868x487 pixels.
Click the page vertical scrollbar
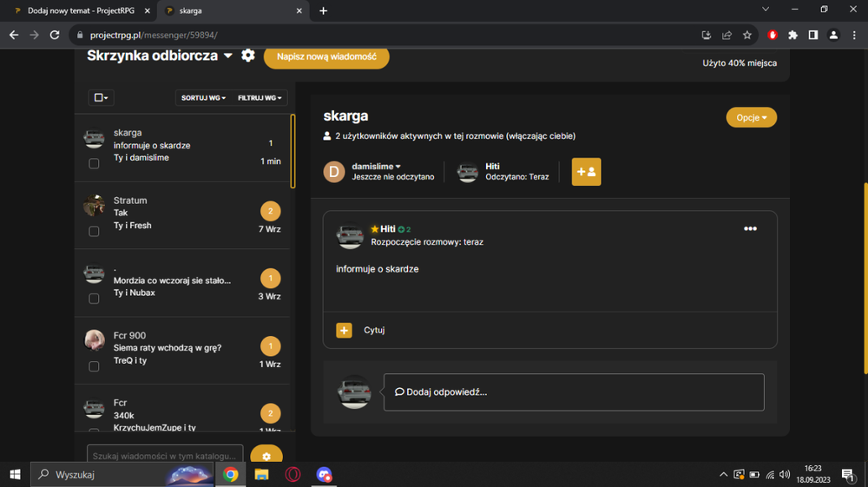pos(865,279)
